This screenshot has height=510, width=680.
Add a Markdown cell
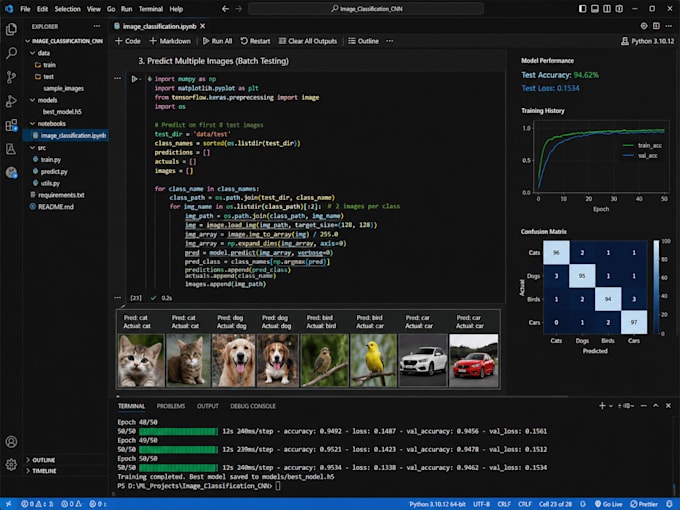coord(170,41)
